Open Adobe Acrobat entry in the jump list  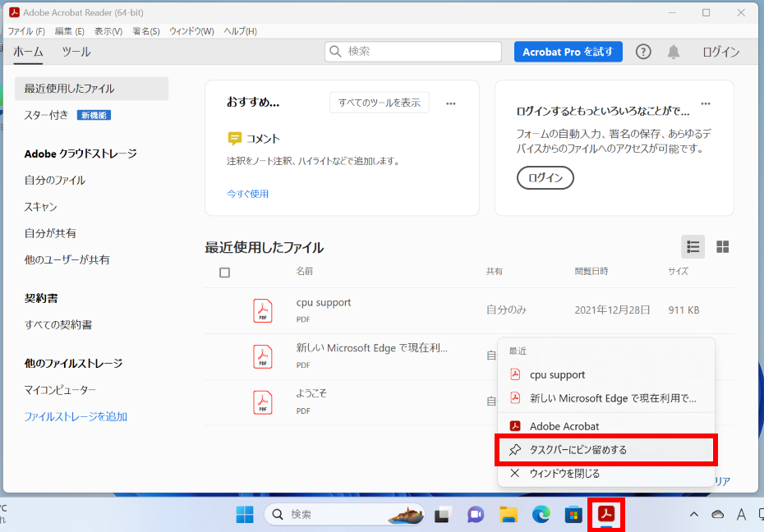(605, 426)
